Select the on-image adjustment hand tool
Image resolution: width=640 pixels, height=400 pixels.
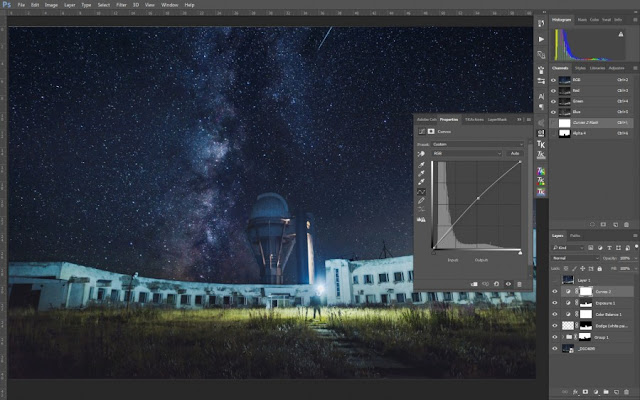(x=421, y=154)
